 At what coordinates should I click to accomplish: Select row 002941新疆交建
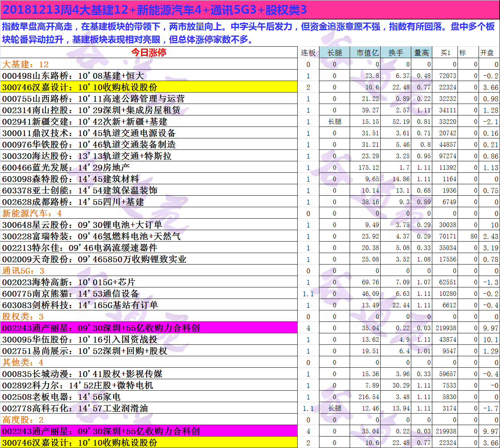pos(149,121)
